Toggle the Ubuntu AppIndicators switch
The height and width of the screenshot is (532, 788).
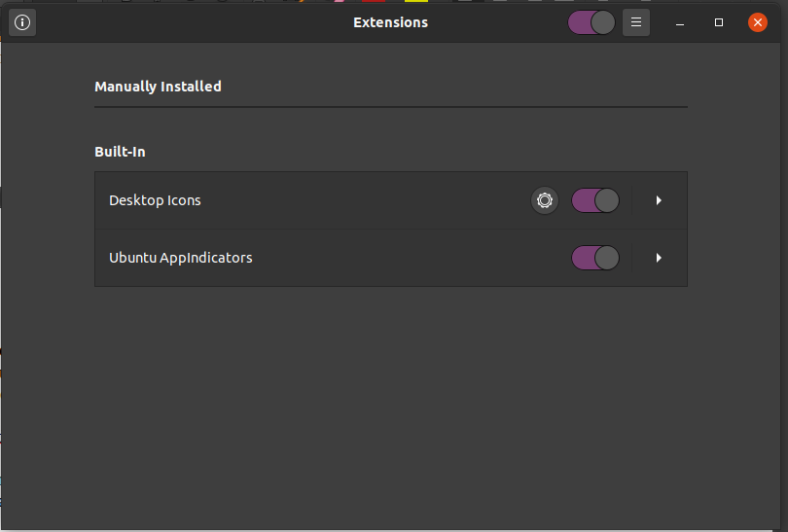pyautogui.click(x=595, y=258)
